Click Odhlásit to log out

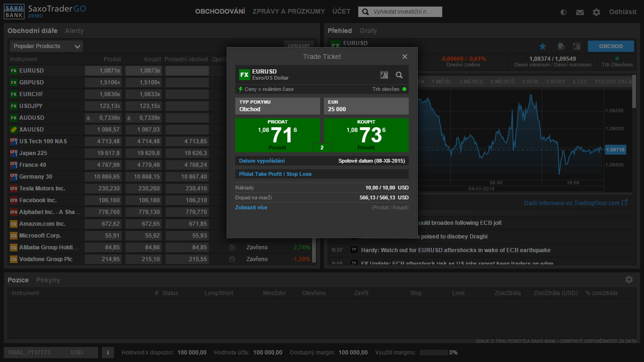[622, 12]
